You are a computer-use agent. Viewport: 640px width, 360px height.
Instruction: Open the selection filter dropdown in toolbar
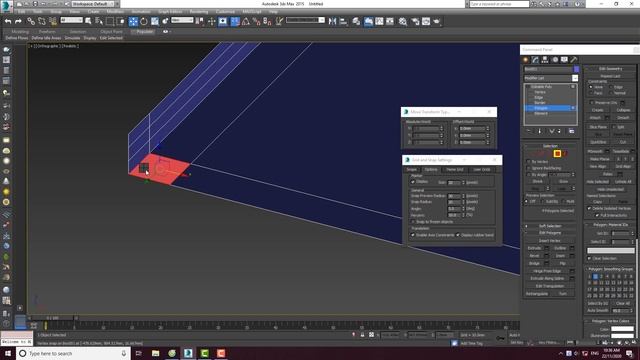(x=72, y=20)
